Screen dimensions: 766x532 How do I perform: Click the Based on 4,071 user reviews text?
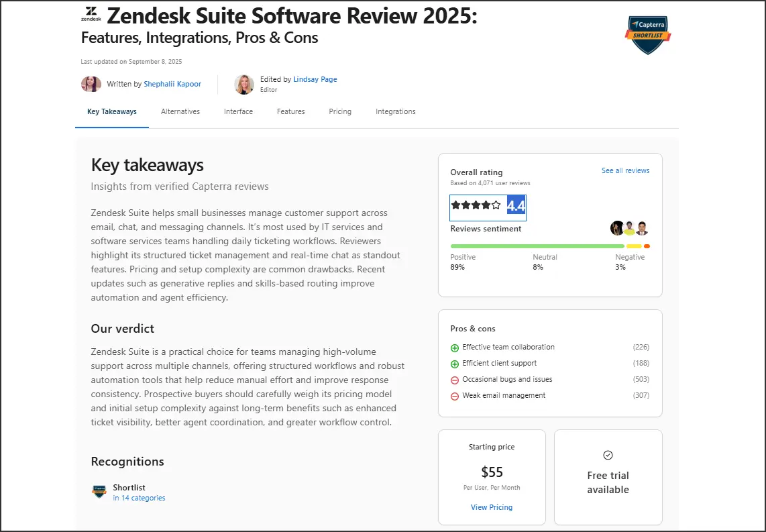(x=490, y=183)
